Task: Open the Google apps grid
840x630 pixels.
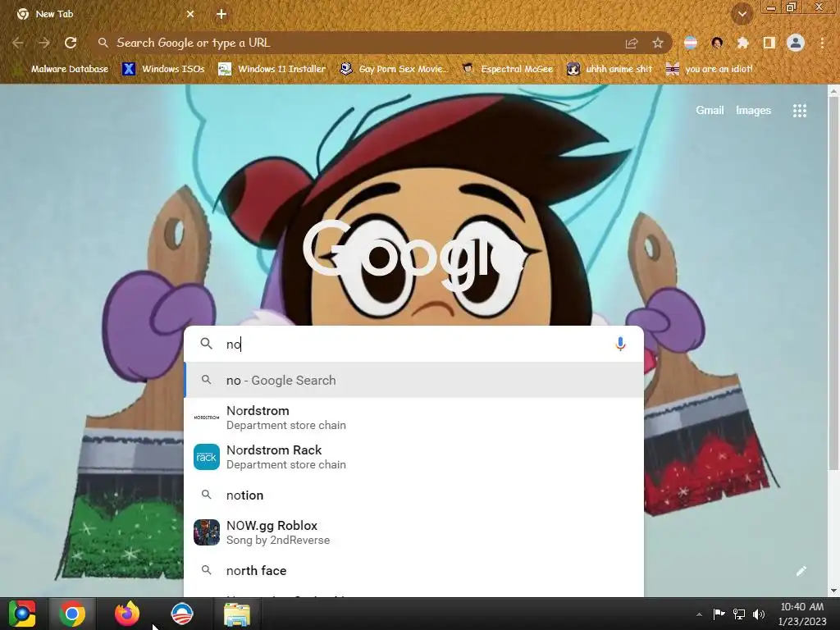Action: 799,111
